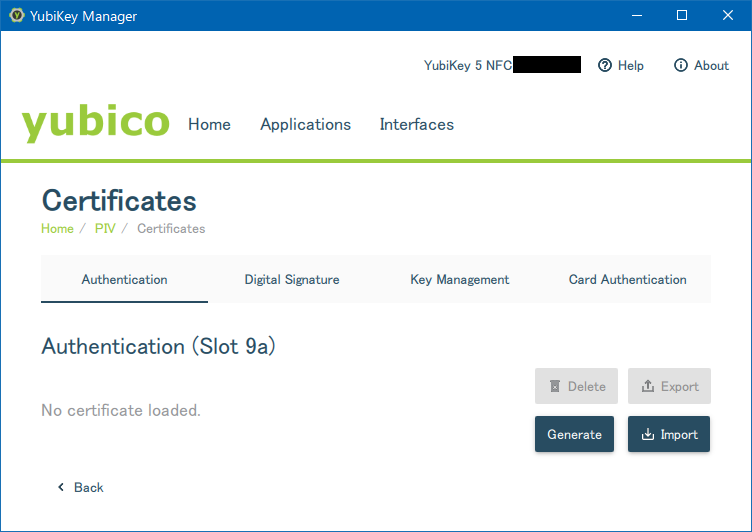Select the Authentication tab
The width and height of the screenshot is (752, 532).
(x=124, y=279)
